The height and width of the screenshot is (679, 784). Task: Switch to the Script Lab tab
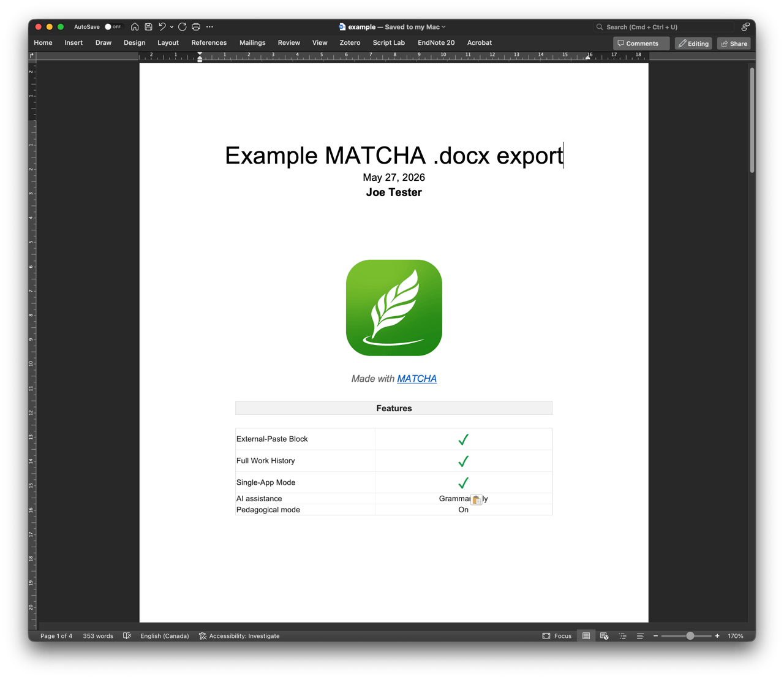point(389,43)
